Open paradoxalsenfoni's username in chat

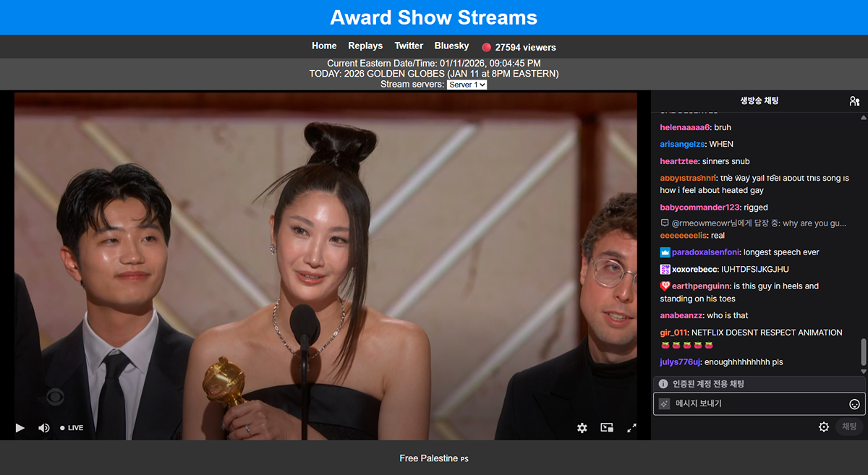click(x=705, y=252)
